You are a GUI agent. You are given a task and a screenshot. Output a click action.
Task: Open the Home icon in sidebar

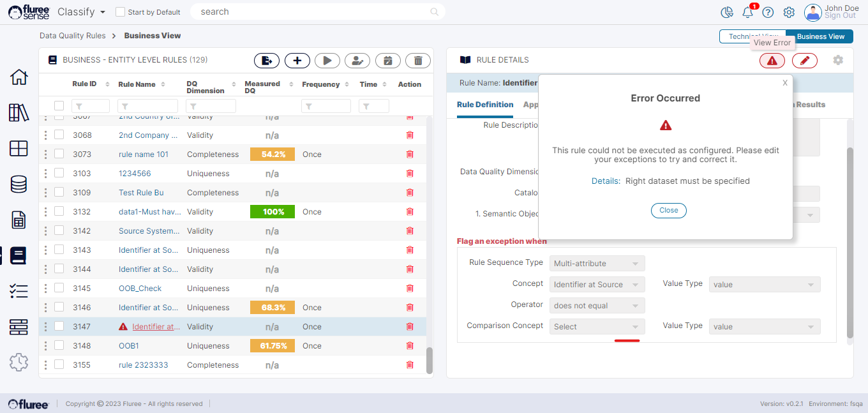(19, 77)
